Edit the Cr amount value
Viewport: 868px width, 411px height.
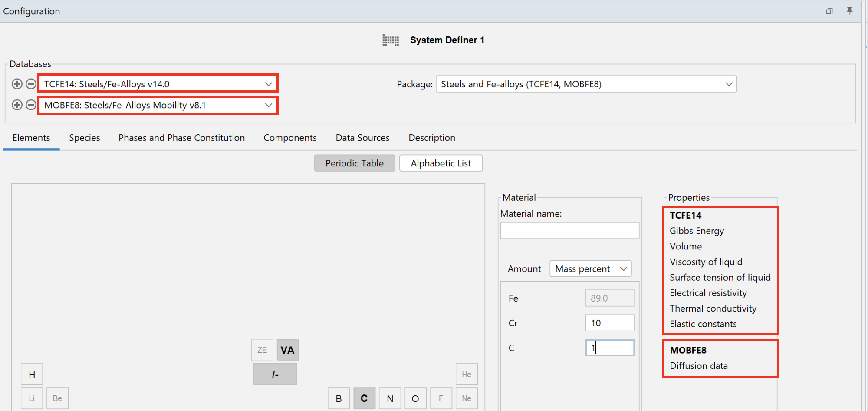point(610,323)
